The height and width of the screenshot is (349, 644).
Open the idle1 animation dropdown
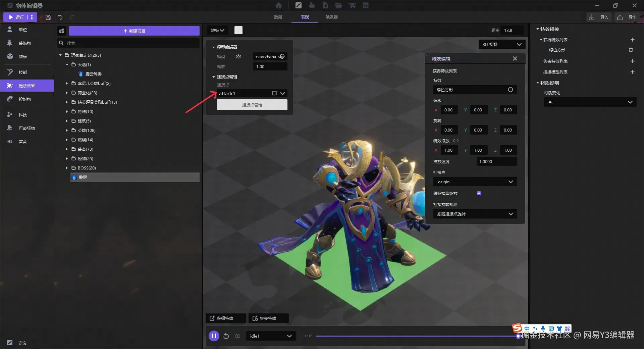pos(271,336)
